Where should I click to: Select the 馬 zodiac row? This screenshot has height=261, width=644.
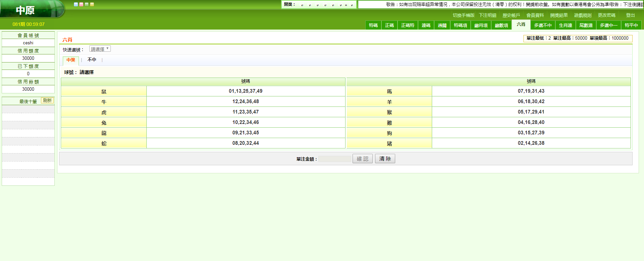pos(389,91)
